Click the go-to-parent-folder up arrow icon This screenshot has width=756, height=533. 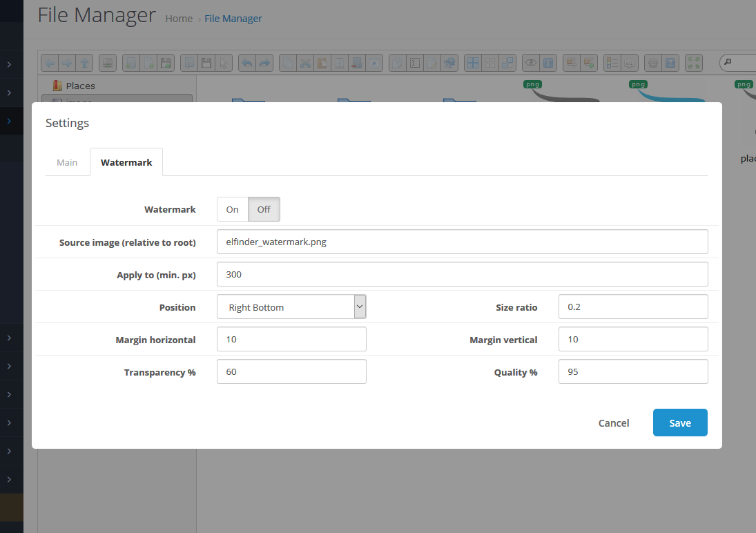click(x=84, y=63)
